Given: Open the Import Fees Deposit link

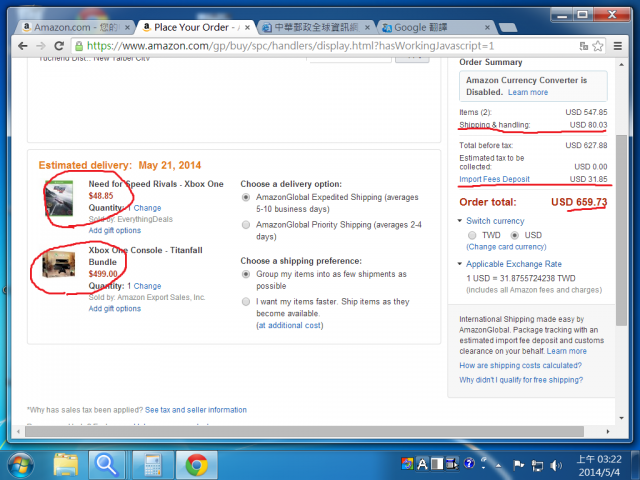Looking at the screenshot, I should (494, 179).
